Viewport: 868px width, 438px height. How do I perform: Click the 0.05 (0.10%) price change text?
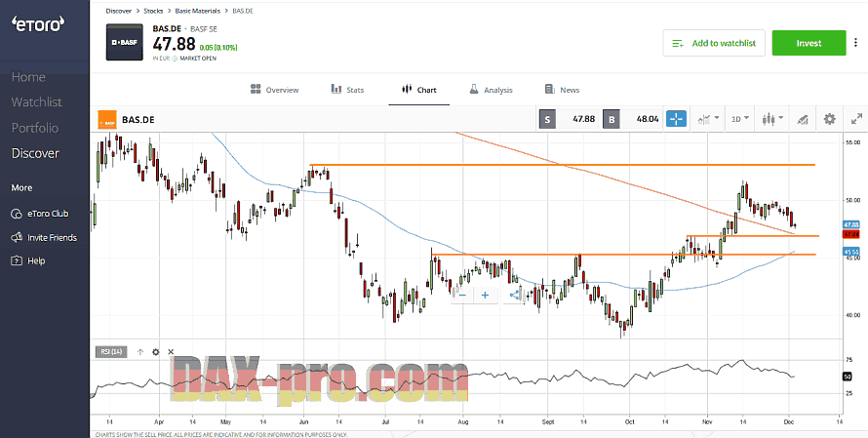coord(218,48)
